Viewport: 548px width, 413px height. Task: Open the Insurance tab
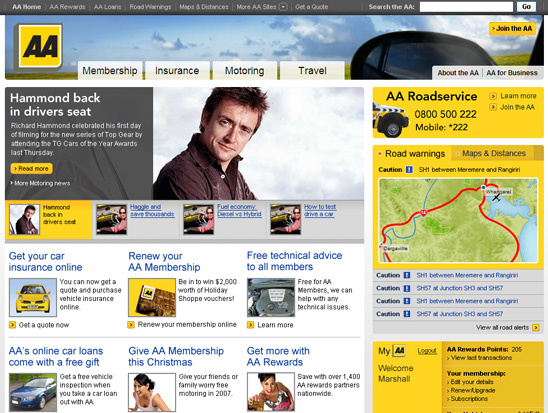coord(177,71)
